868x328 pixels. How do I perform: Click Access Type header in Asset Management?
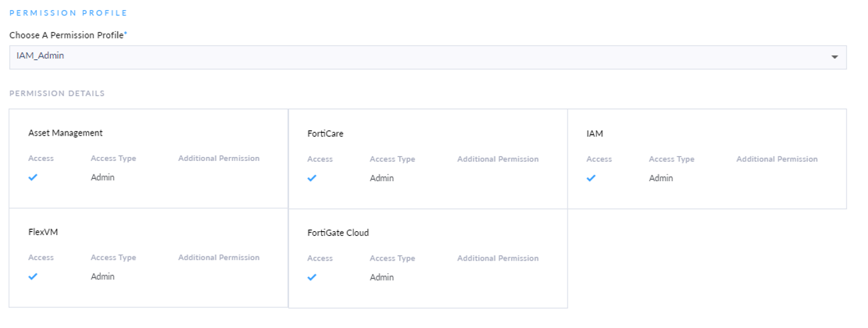point(114,158)
